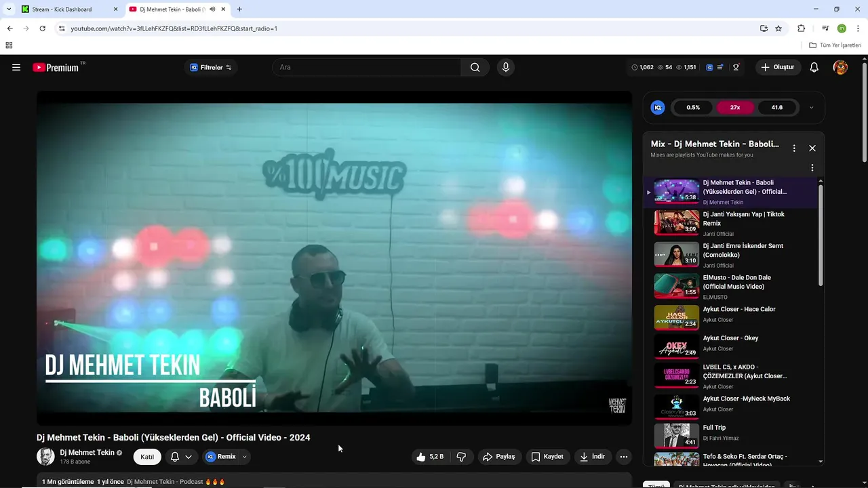The height and width of the screenshot is (488, 868).
Task: Go back in browser history
Action: point(9,28)
